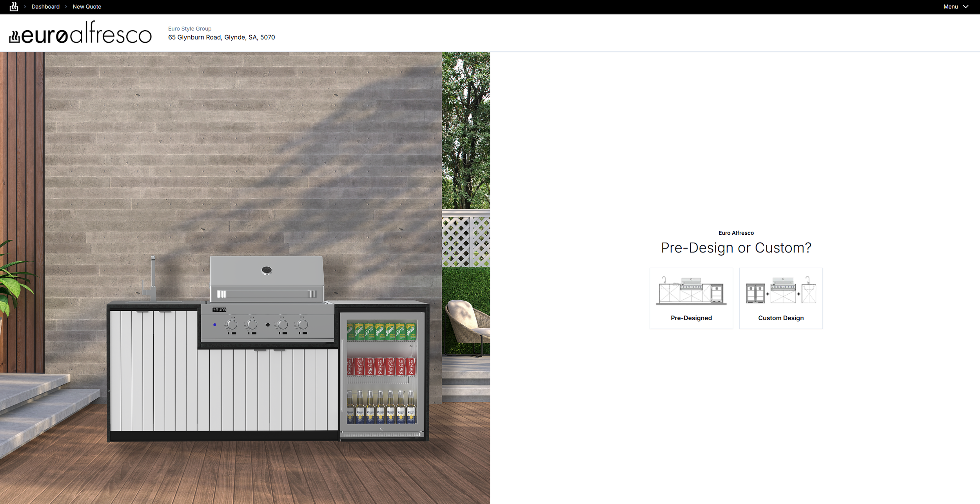Go to Dashboard breadcrumb
980x504 pixels.
(x=45, y=7)
